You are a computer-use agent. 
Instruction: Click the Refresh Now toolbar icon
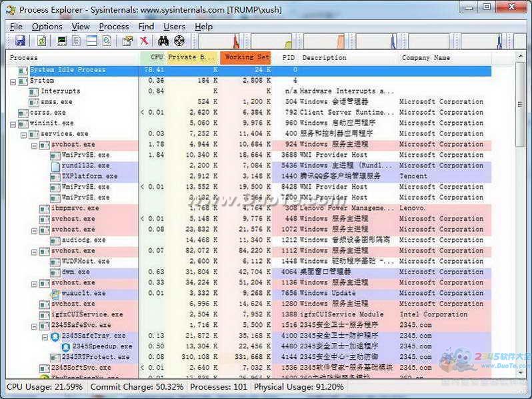(x=41, y=41)
